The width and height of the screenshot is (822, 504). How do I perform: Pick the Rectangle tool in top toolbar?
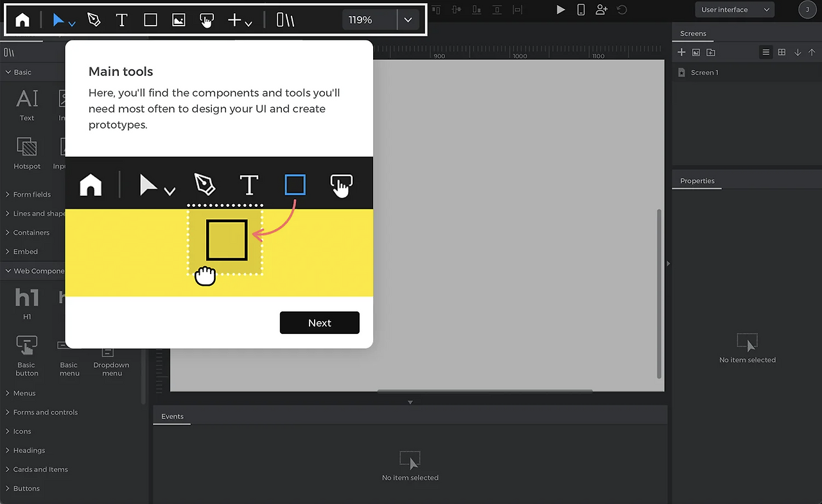(x=150, y=20)
